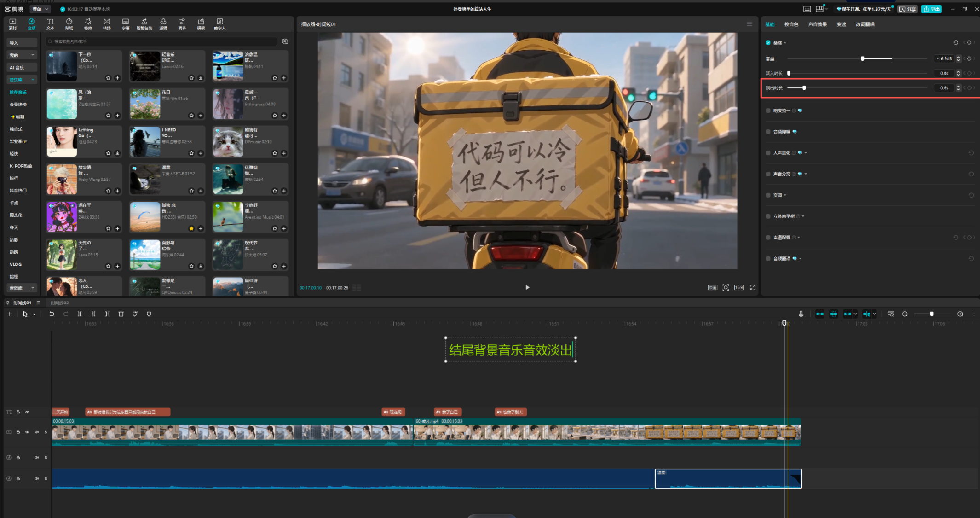This screenshot has width=980, height=518.
Task: Expand the 变调 options arrow
Action: 785,195
